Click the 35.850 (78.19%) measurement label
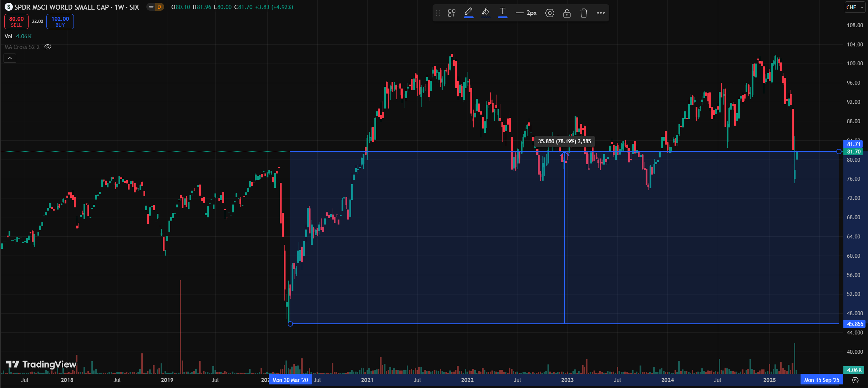 [564, 141]
